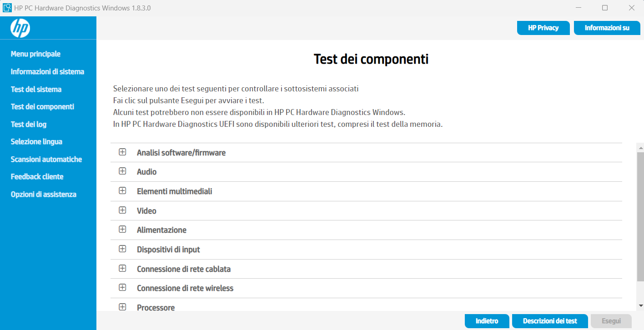Click the scrollbar down arrow
This screenshot has height=330, width=644.
pyautogui.click(x=640, y=305)
